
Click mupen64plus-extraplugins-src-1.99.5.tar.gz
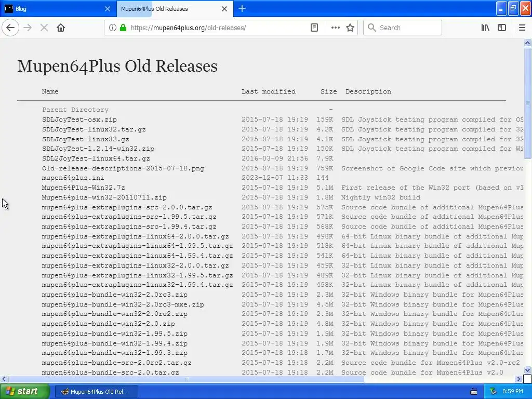(x=129, y=217)
